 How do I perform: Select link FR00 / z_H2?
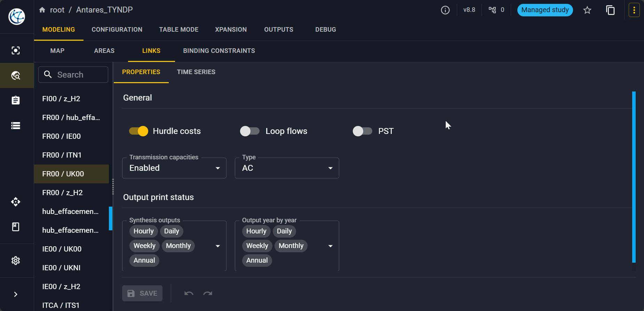point(72,193)
